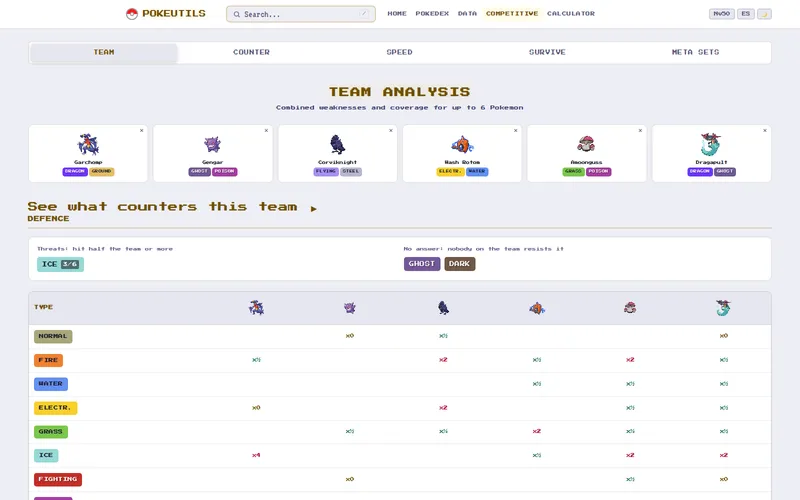Remove Dragapult from the team
The height and width of the screenshot is (500, 800).
click(x=765, y=131)
